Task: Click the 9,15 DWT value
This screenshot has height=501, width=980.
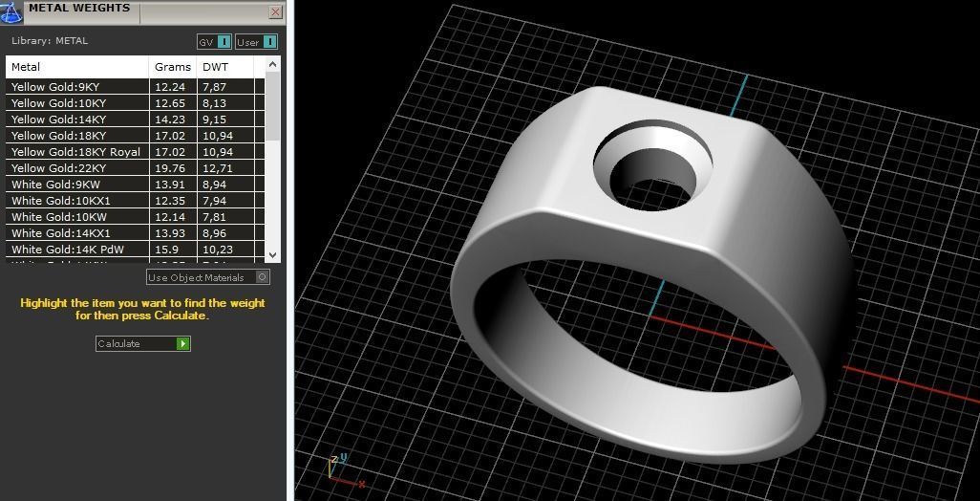Action: click(214, 120)
